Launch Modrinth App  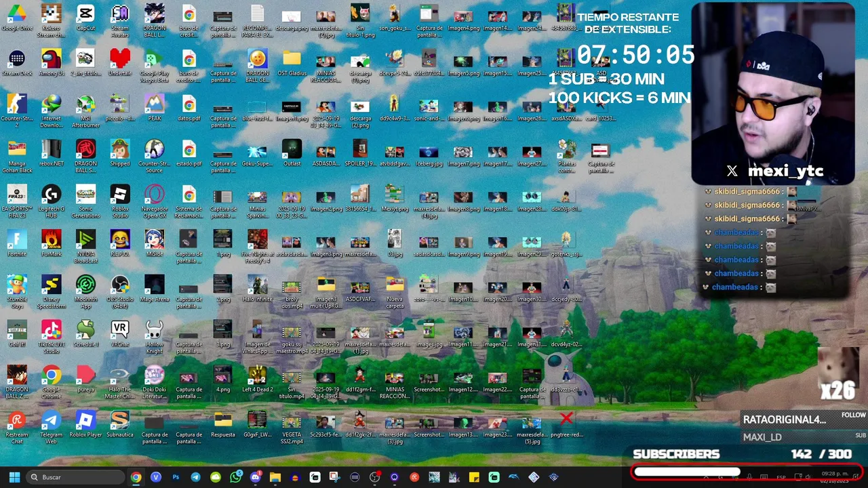(x=85, y=291)
